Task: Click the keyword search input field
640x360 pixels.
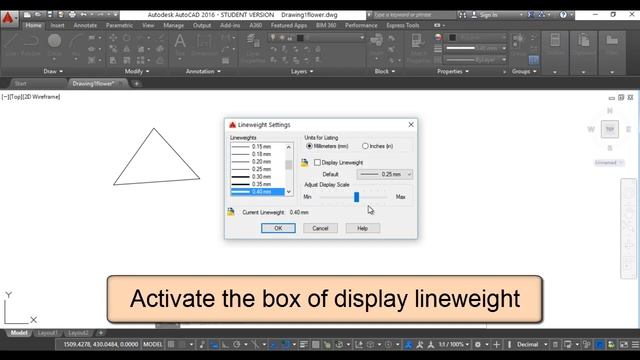Action: (413, 15)
